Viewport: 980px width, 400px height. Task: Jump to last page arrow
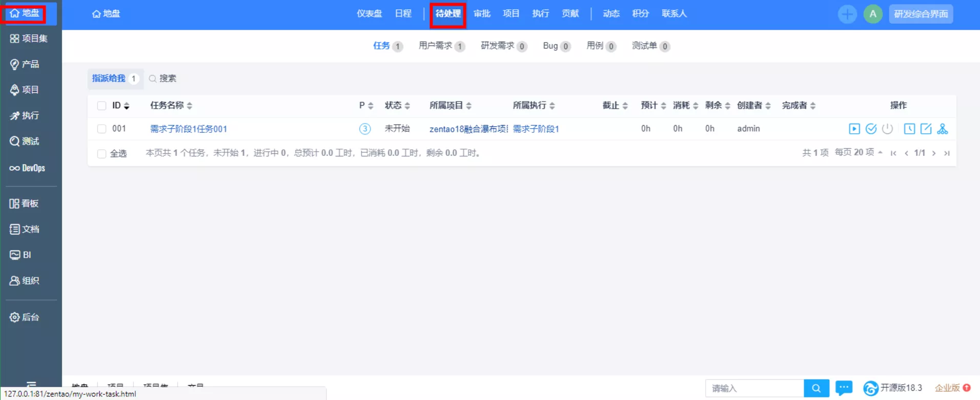(x=947, y=153)
